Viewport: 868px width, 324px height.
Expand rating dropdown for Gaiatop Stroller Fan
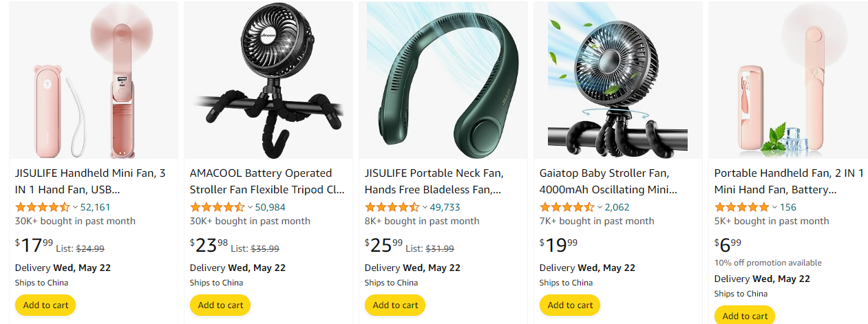[x=600, y=207]
